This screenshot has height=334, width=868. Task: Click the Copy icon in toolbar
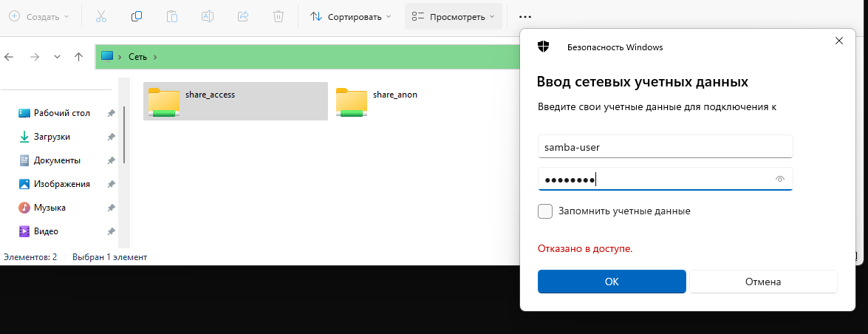[137, 16]
